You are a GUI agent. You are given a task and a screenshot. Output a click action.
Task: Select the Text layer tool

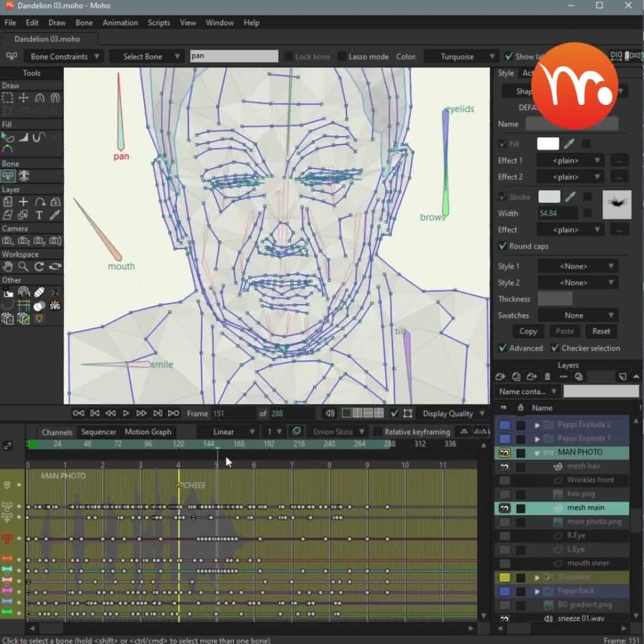[39, 215]
